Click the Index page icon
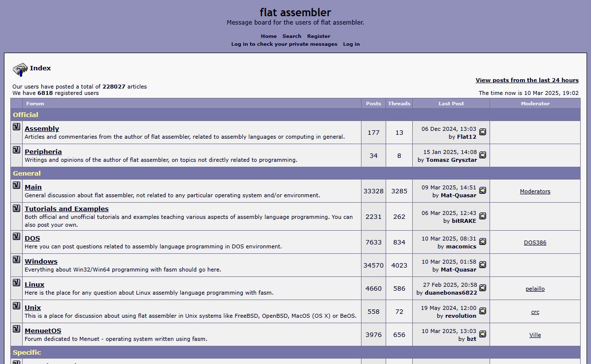Screen dimensions: 591x364 (20, 69)
